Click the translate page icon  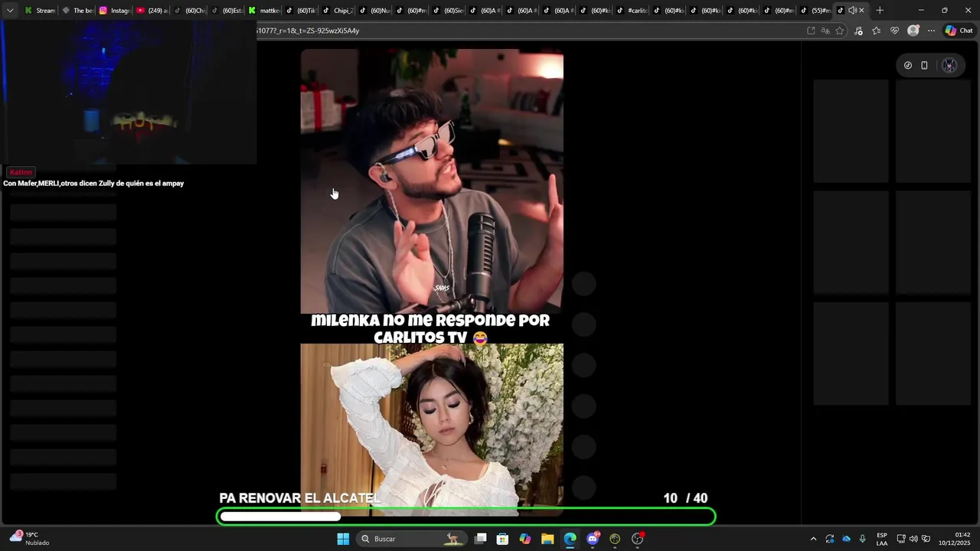825,31
